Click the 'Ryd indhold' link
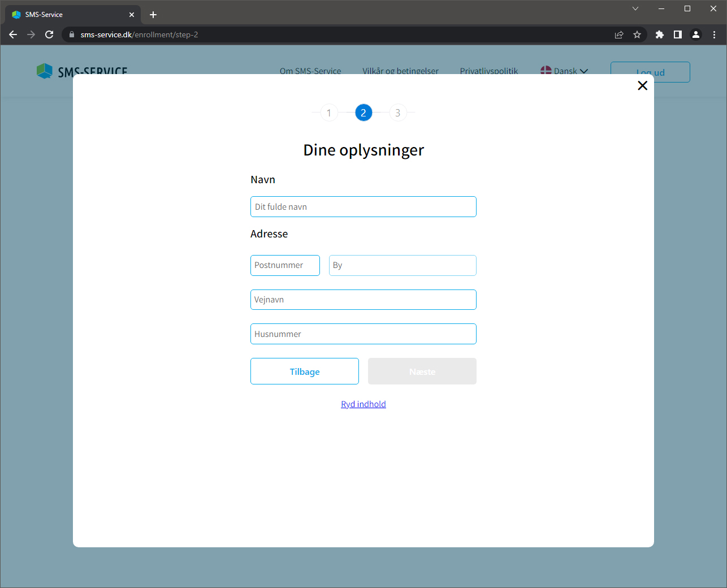Screen dimensions: 727x588 click(363, 404)
